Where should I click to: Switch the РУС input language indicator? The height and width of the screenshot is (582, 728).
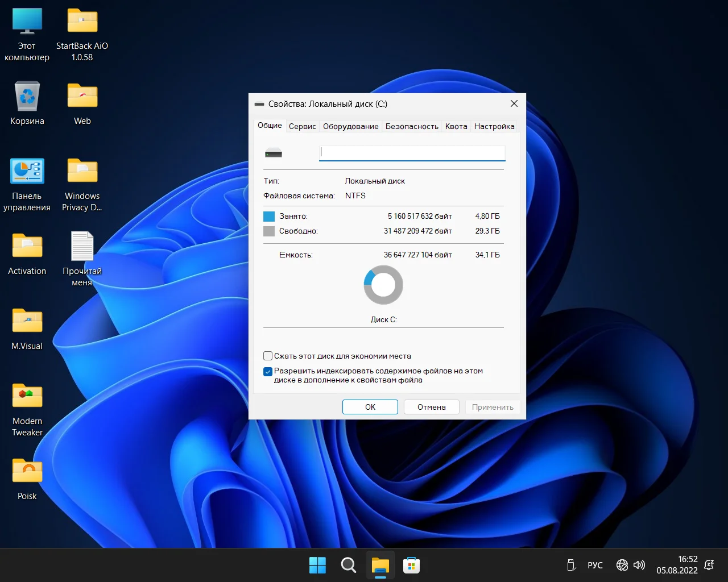(x=595, y=565)
